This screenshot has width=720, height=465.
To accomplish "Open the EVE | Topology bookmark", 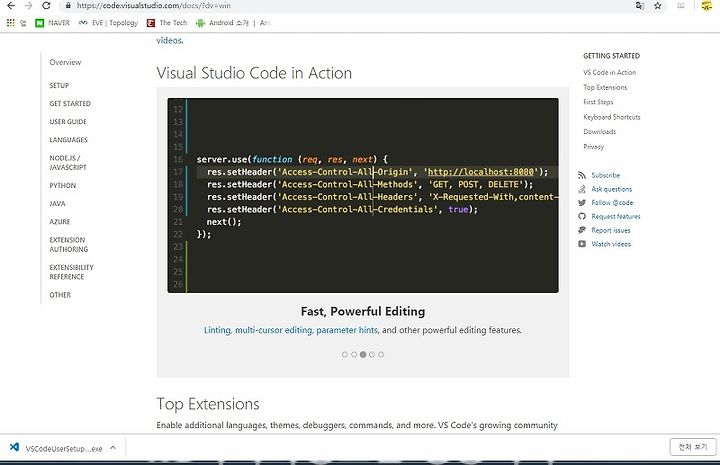I will [108, 22].
